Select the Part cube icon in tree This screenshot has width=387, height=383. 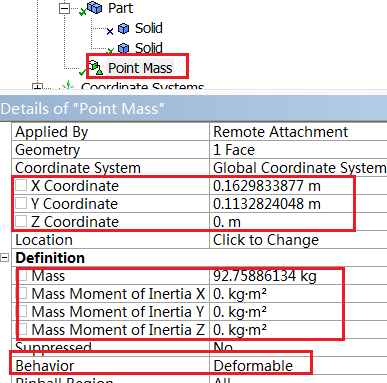click(x=95, y=7)
